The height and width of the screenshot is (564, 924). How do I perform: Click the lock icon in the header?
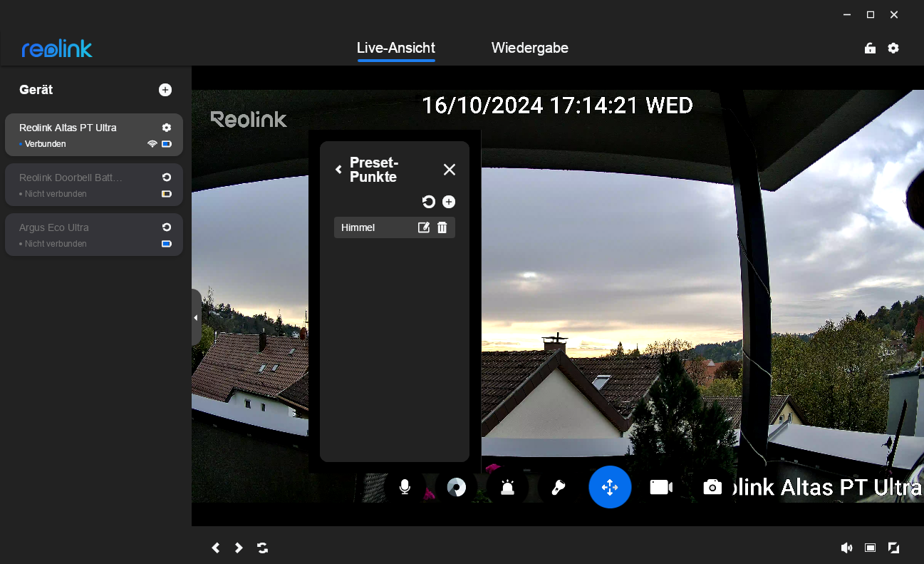[870, 48]
